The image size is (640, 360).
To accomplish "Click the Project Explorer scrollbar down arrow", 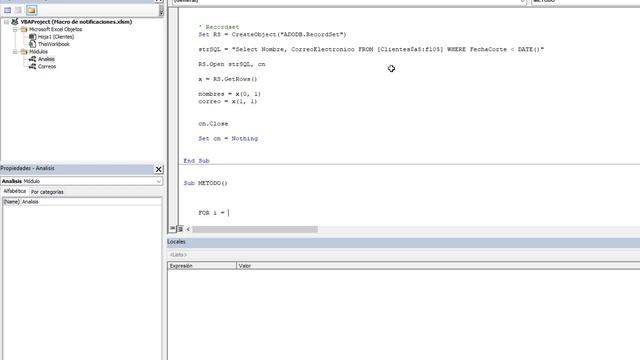I will click(161, 12).
